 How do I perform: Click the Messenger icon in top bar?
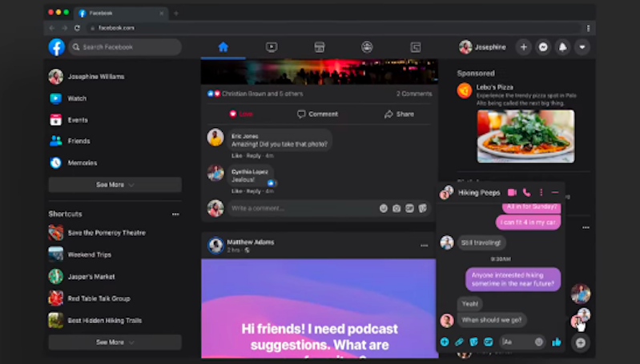tap(543, 47)
